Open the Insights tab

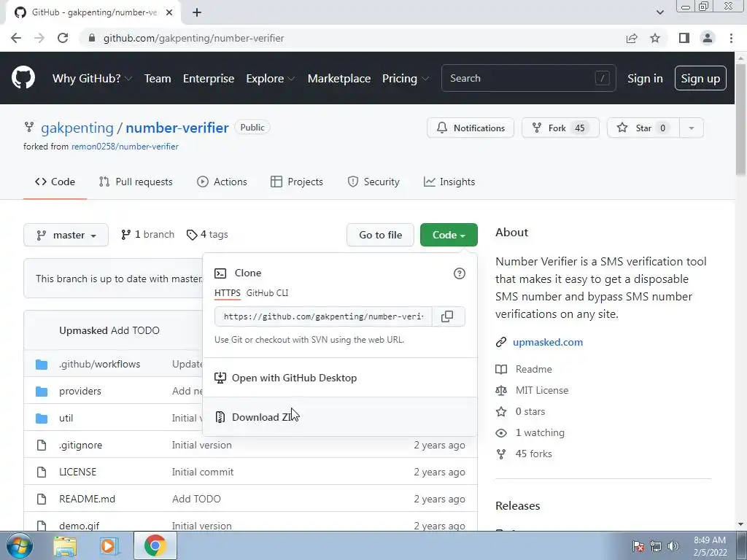click(x=449, y=182)
